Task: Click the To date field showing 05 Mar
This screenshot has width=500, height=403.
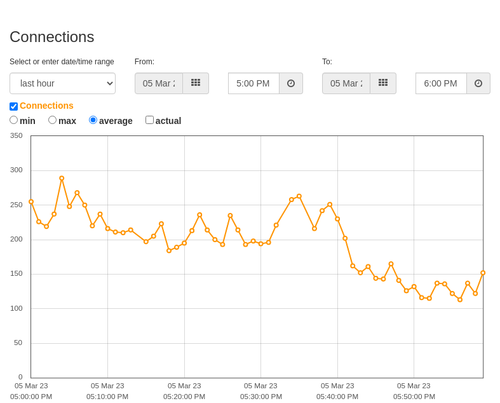Action: point(346,83)
